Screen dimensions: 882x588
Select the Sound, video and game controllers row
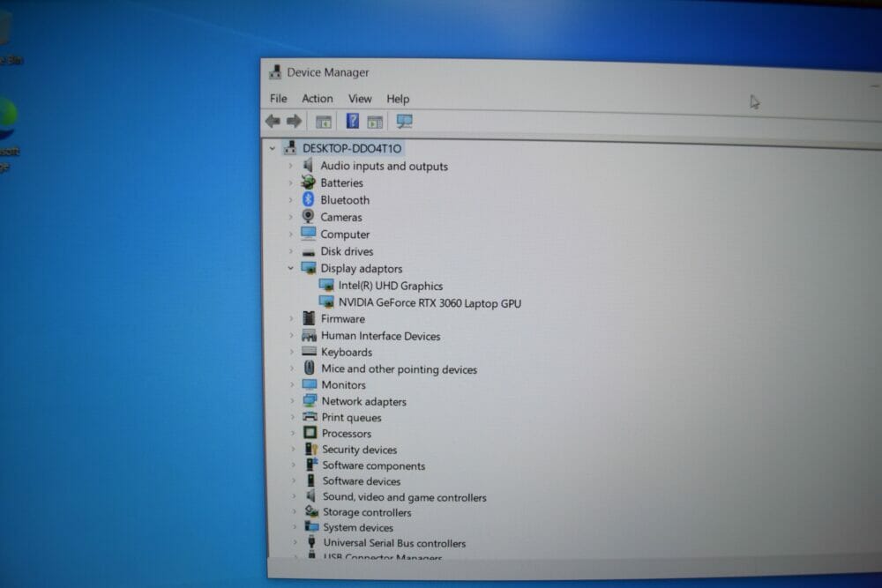[405, 497]
